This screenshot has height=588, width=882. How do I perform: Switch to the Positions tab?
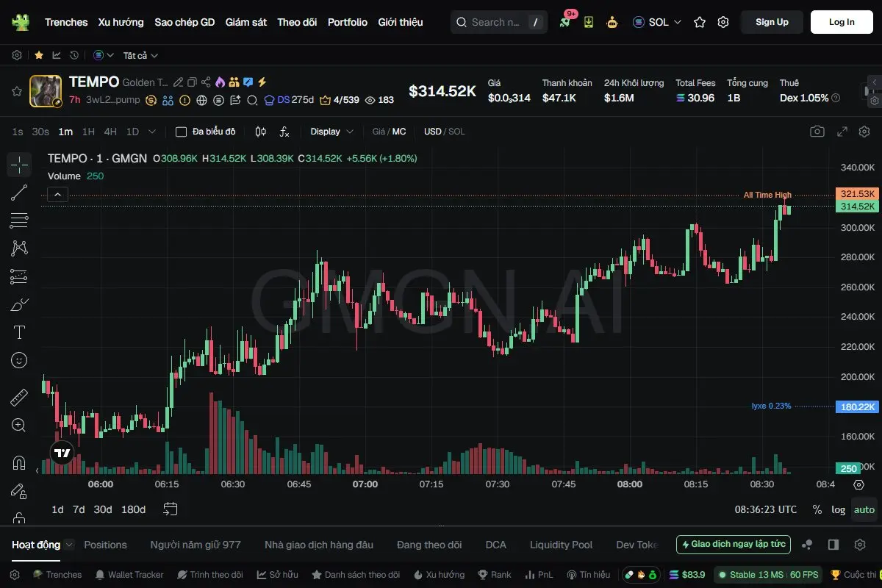click(x=105, y=545)
